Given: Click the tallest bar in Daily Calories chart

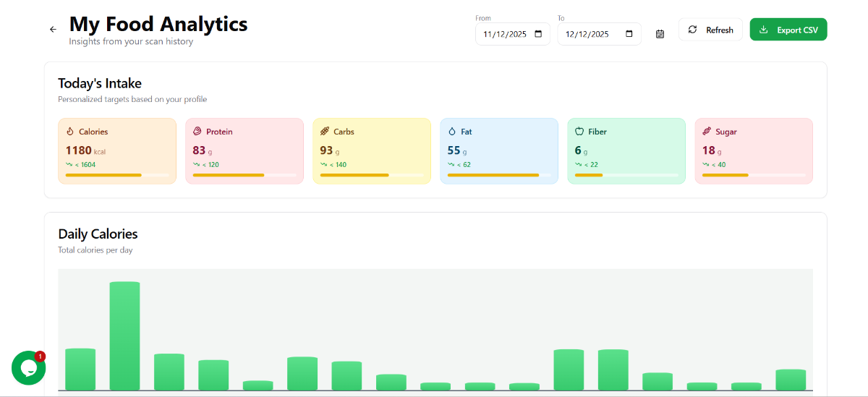Looking at the screenshot, I should pyautogui.click(x=124, y=336).
